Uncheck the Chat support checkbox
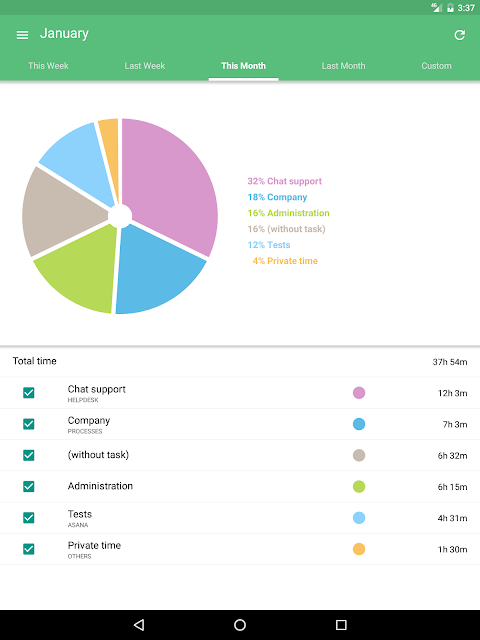Viewport: 480px width, 640px height. coord(29,393)
